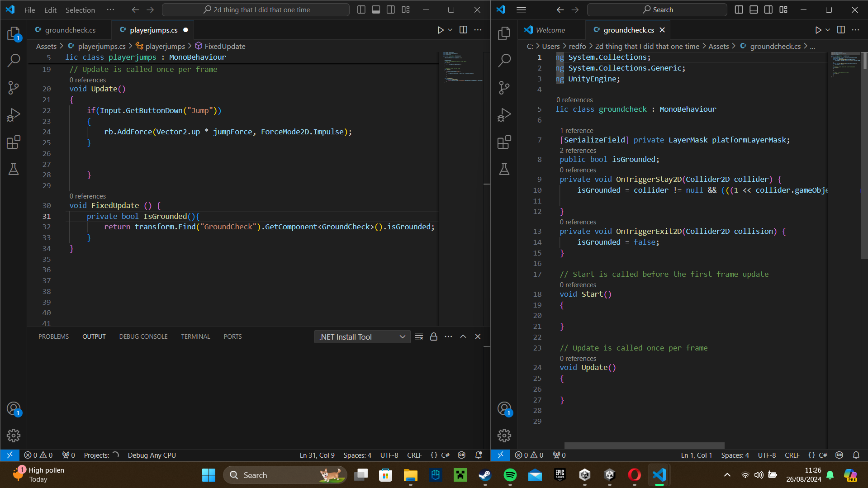Click Debug Any CPU in status bar
The image size is (868, 488).
(x=152, y=455)
